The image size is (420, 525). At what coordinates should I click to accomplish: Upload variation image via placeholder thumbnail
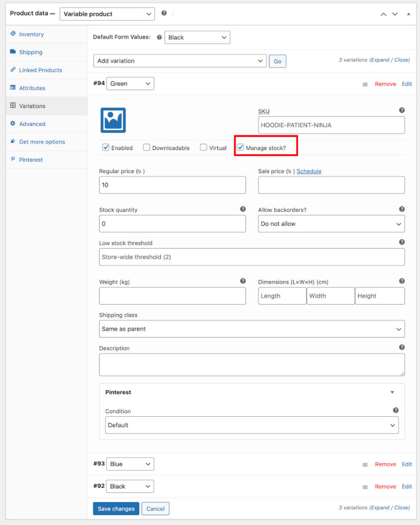(113, 120)
